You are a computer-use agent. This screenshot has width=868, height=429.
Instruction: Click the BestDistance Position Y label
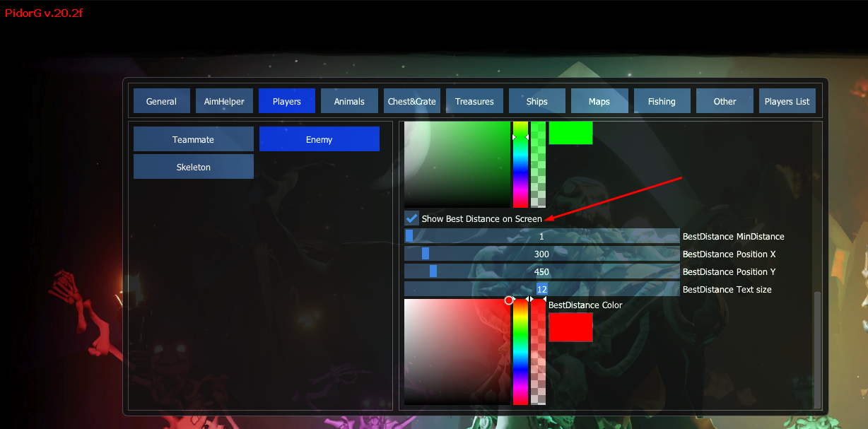pyautogui.click(x=729, y=272)
